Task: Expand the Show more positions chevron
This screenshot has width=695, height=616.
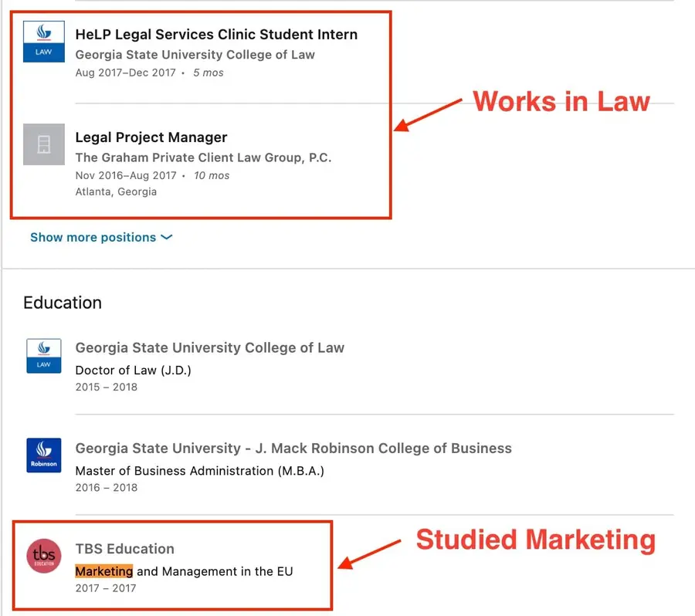Action: 166,238
